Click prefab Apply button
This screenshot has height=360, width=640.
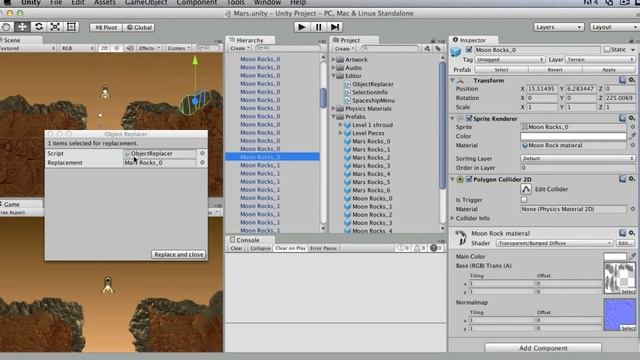[x=609, y=70]
